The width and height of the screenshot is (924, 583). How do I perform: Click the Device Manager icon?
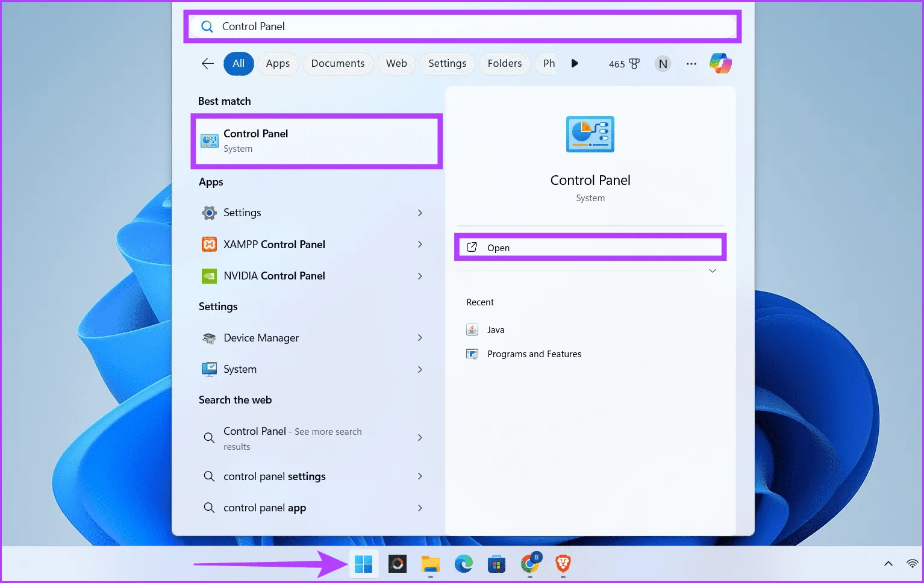click(209, 338)
